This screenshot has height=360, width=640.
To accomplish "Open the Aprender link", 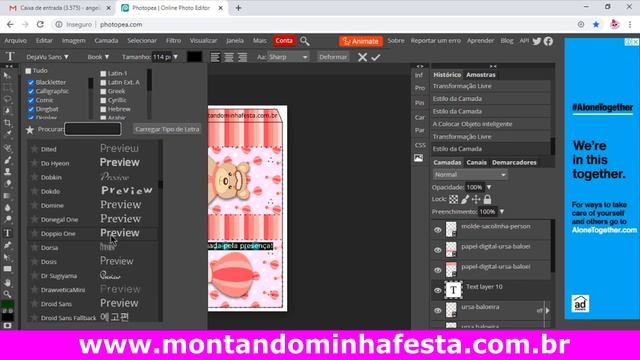I will pyautogui.click(x=480, y=41).
